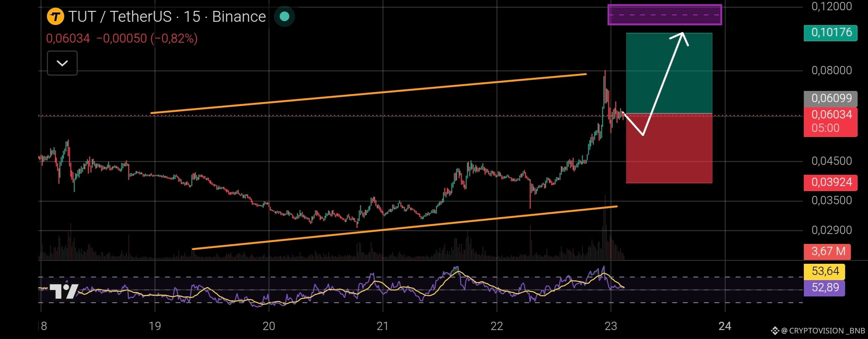Click the 0,04500 price scale label
Viewport: 868px width, 339px height.
click(831, 161)
